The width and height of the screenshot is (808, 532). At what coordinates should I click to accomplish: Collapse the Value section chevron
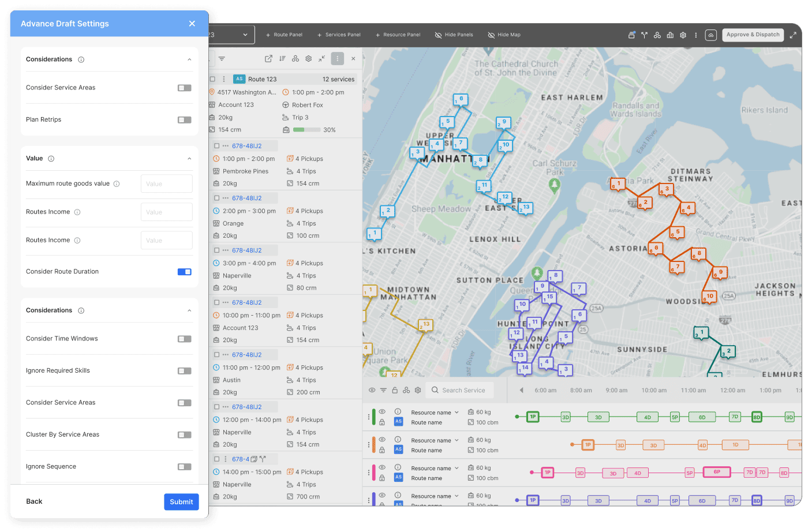(189, 159)
